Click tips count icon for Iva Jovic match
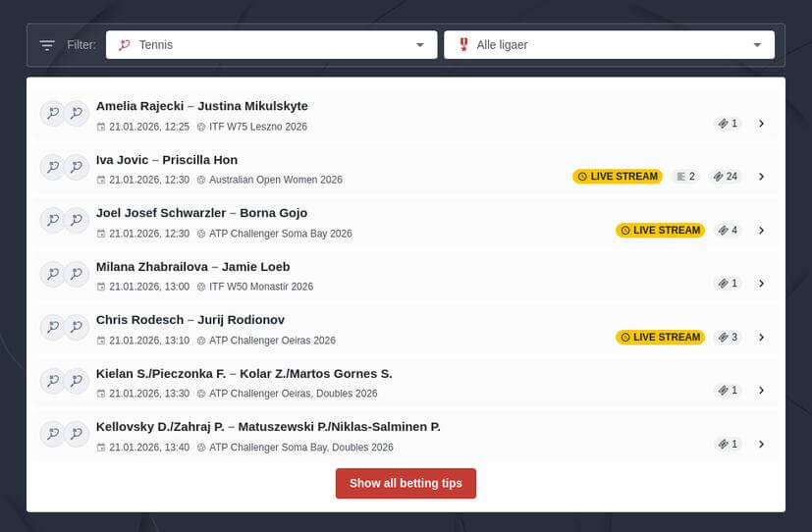Image resolution: width=812 pixels, height=532 pixels. (x=719, y=177)
